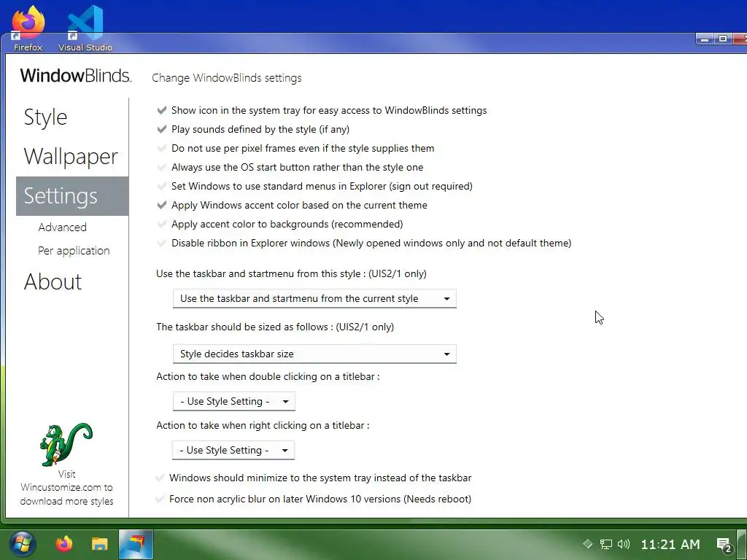This screenshot has width=747, height=560.
Task: Open the notification center icon
Action: click(724, 545)
